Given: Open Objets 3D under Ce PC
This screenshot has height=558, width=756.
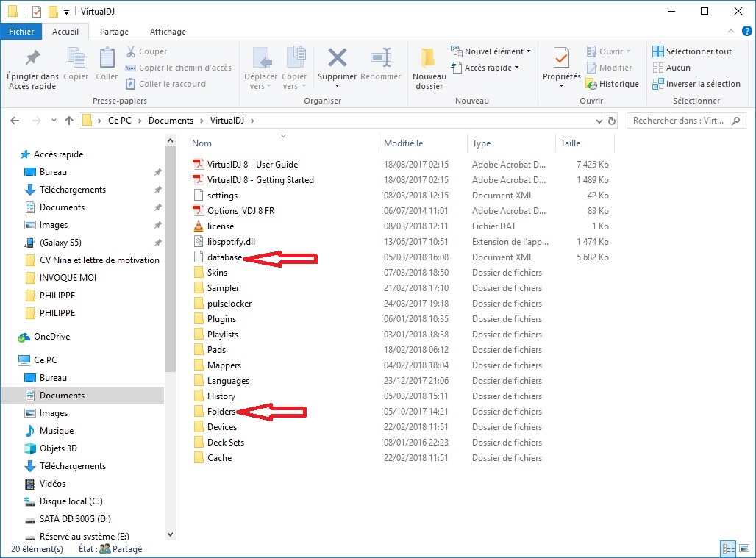Looking at the screenshot, I should pos(58,448).
